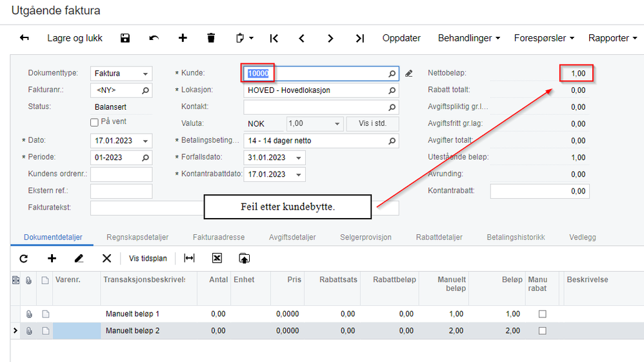Open the Dato date picker dropdown
Image resolution: width=644 pixels, height=362 pixels.
click(145, 141)
